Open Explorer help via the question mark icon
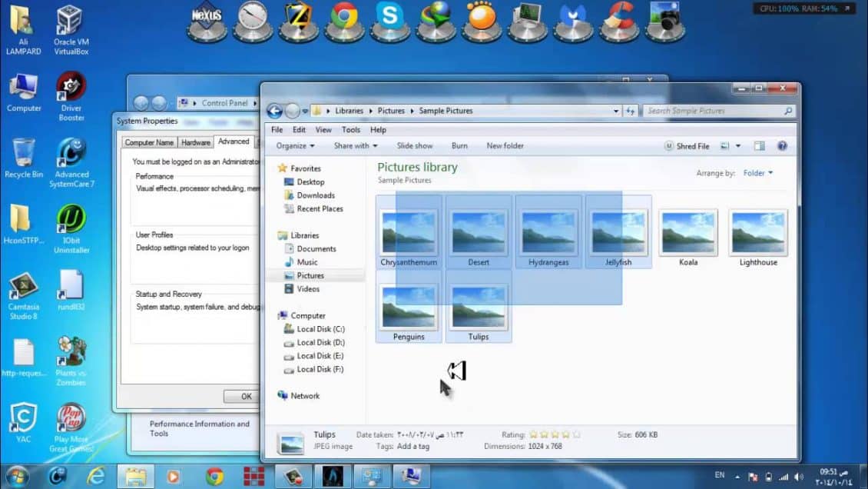 [x=782, y=145]
